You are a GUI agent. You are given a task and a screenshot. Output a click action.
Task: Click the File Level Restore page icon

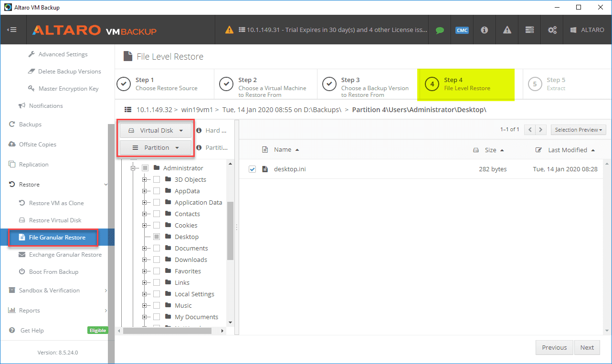[127, 56]
